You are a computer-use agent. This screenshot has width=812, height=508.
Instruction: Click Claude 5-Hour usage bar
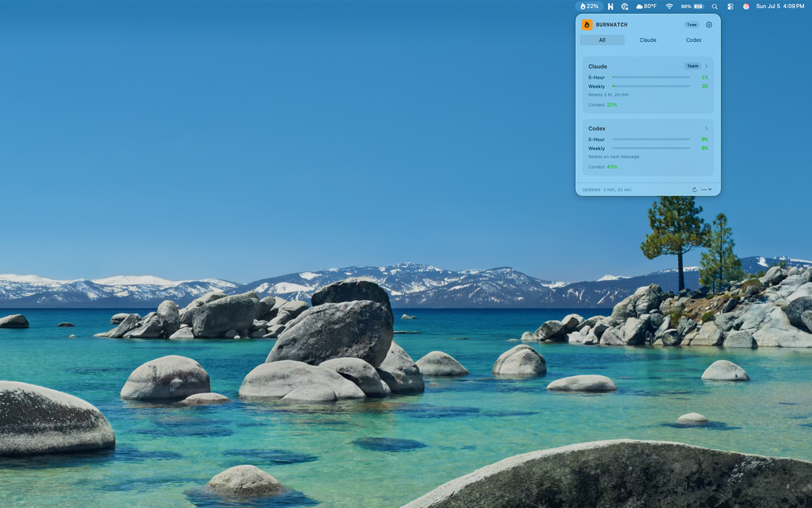(x=651, y=77)
